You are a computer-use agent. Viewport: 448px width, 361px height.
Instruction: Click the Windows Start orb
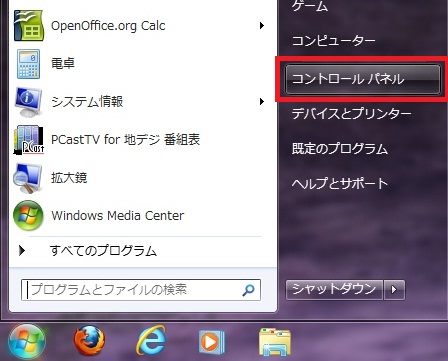tap(27, 342)
